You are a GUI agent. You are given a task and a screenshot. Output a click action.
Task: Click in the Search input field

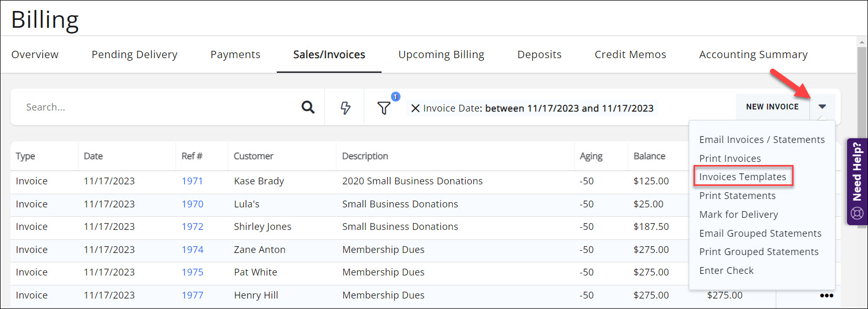coord(157,107)
